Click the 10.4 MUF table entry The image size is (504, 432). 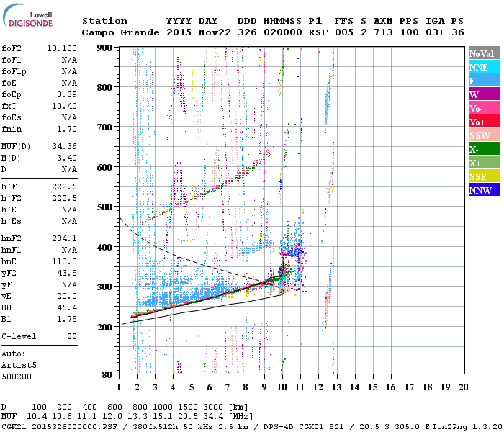pyautogui.click(x=37, y=417)
